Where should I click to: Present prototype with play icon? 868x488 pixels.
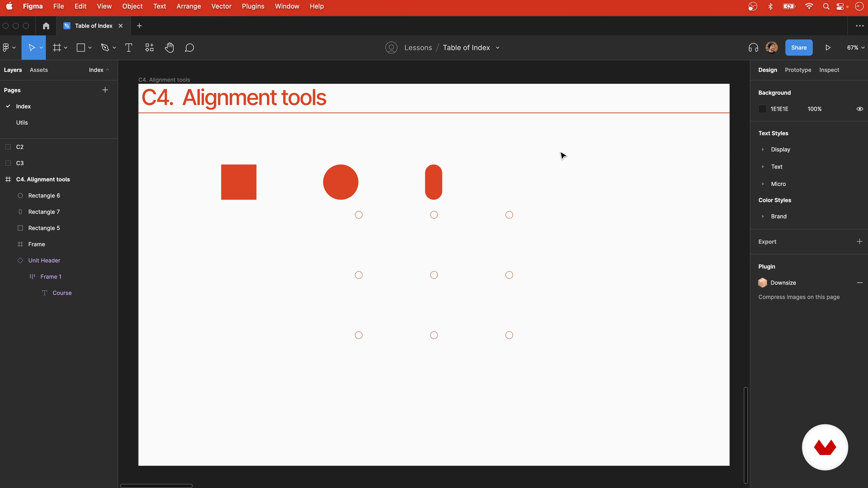pos(828,47)
